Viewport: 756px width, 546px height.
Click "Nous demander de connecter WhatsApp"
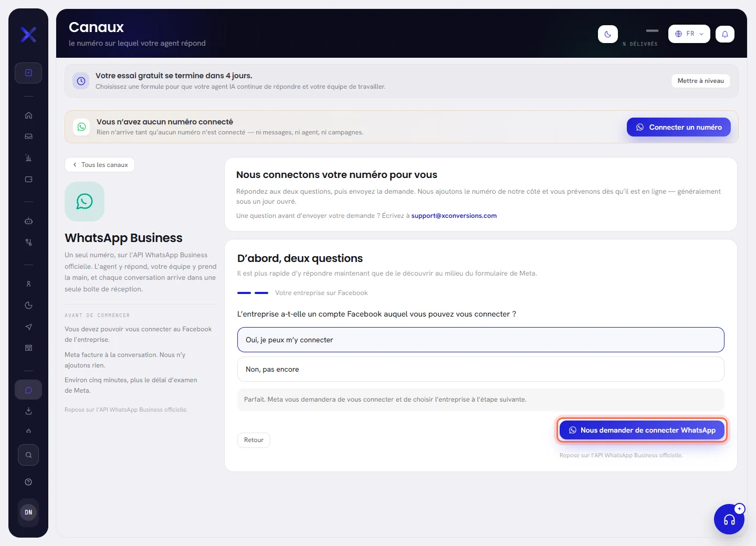642,430
